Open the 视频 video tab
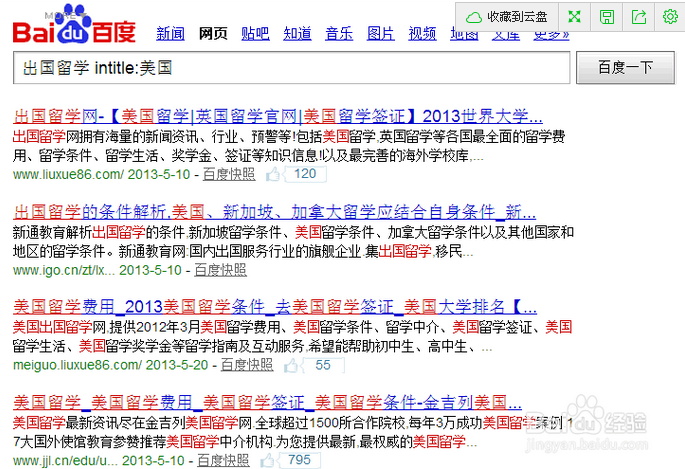 click(x=422, y=33)
